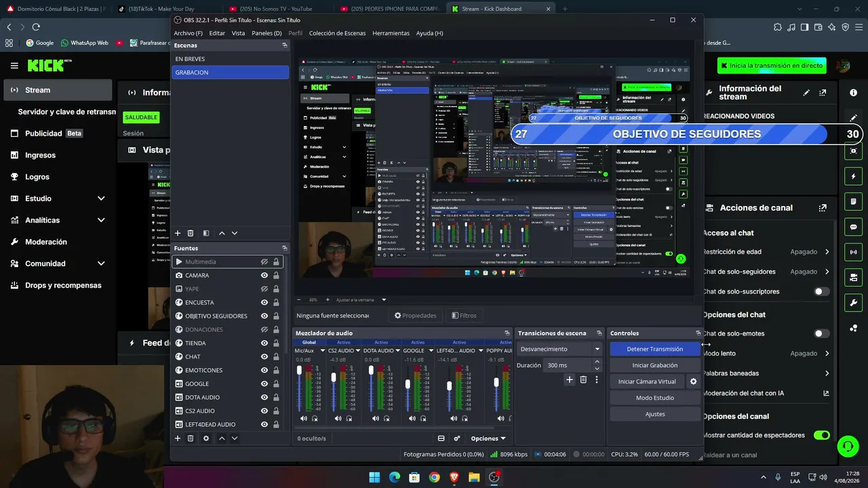Disable Mostrar cantidad de espectadores switch
The image size is (868, 488).
[821, 435]
